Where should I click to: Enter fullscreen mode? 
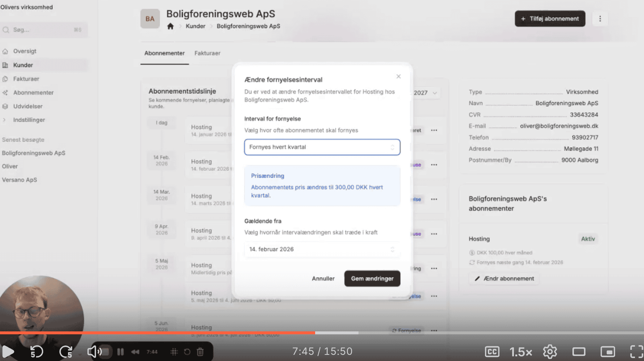coord(636,351)
